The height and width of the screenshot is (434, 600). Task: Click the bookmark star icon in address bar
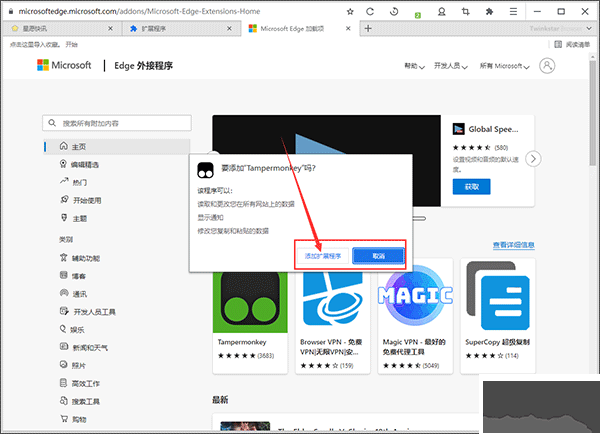pos(350,11)
